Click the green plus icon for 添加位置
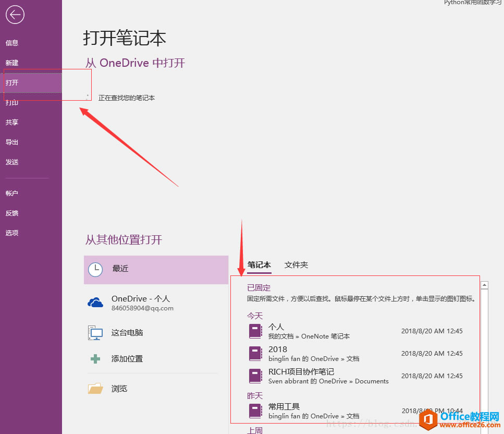This screenshot has width=504, height=434. [95, 358]
